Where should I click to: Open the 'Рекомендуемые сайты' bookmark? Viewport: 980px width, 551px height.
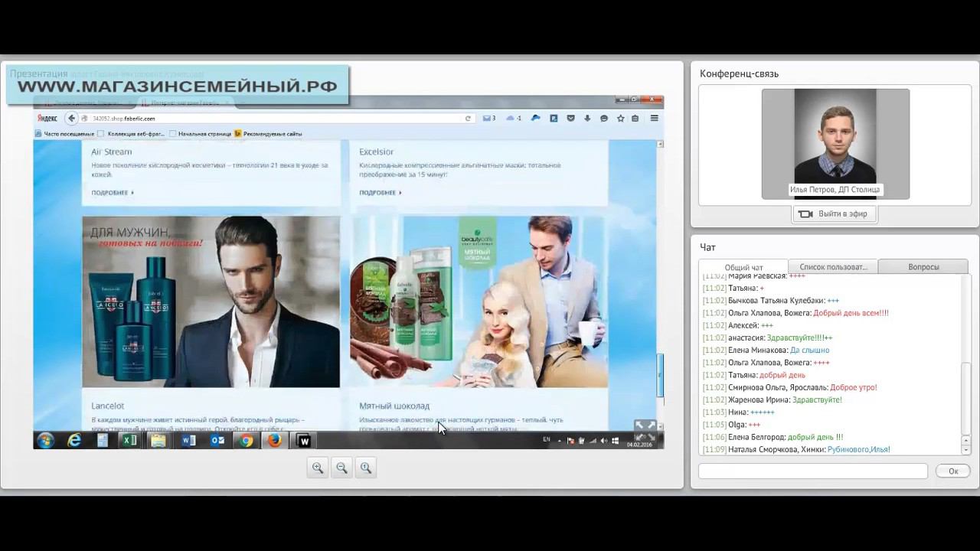click(268, 134)
